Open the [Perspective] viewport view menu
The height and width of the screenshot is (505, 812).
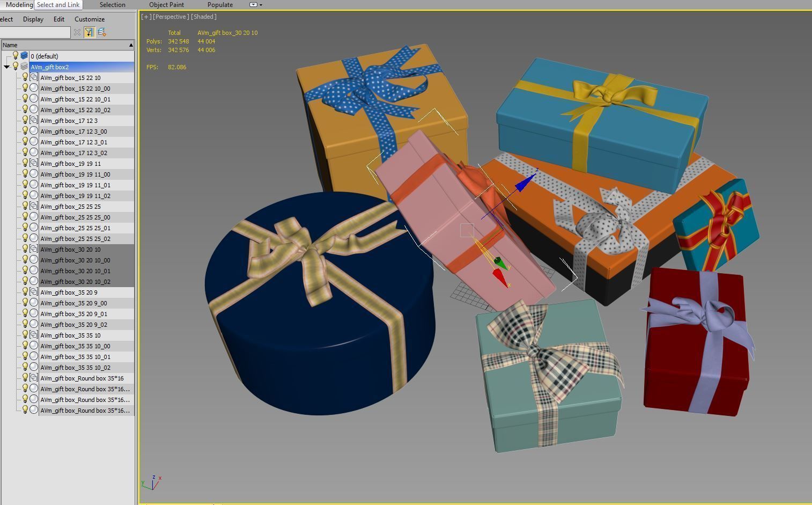(171, 17)
